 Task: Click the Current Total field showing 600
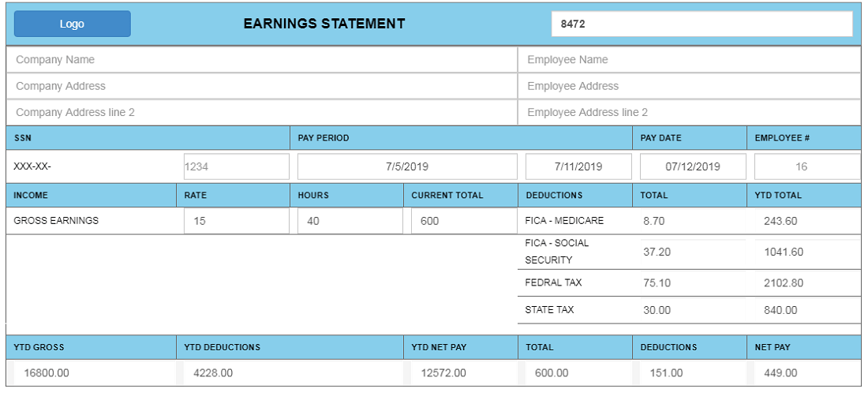point(464,221)
